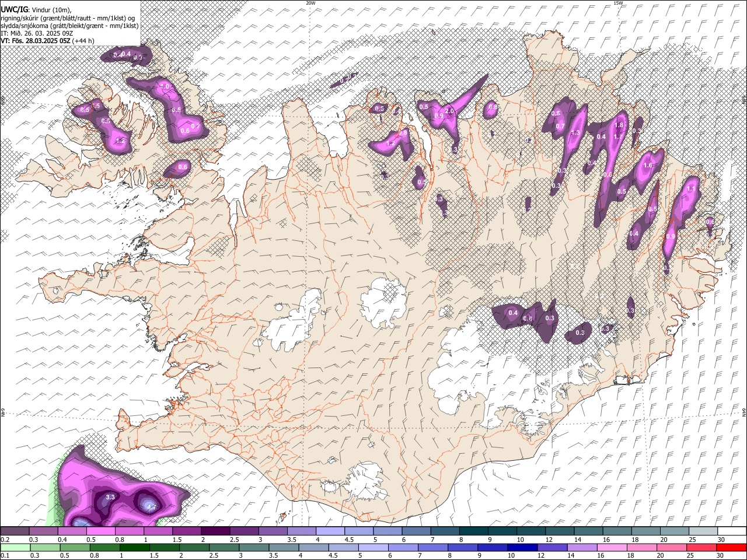Select top-row light grey swatch between 25 and 30

click(x=703, y=531)
